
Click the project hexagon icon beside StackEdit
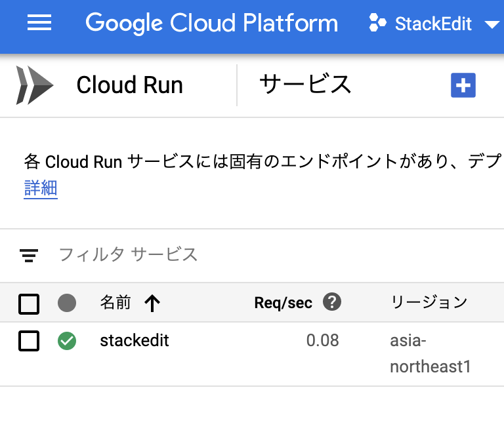[377, 23]
